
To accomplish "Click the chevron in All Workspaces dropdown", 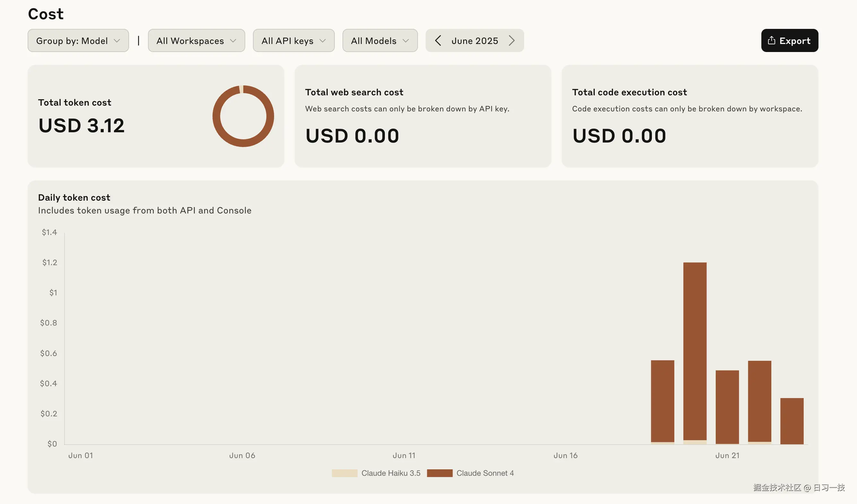I will [233, 41].
